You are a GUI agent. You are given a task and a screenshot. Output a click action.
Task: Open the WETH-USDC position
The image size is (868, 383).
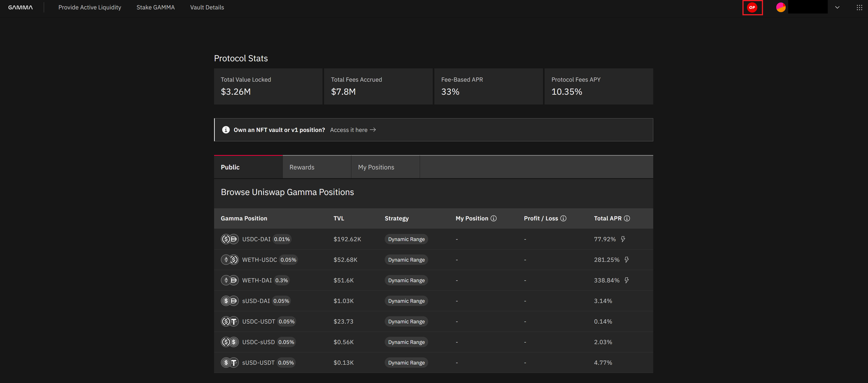pyautogui.click(x=433, y=260)
